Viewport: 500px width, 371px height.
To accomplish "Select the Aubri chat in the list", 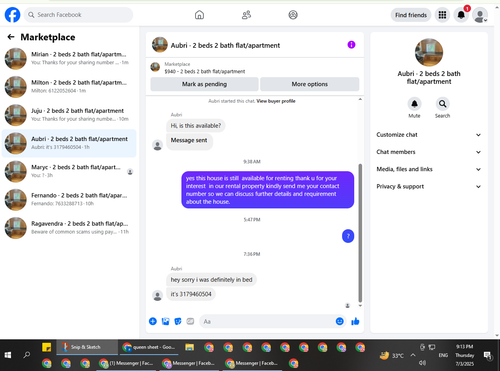I will click(x=69, y=143).
